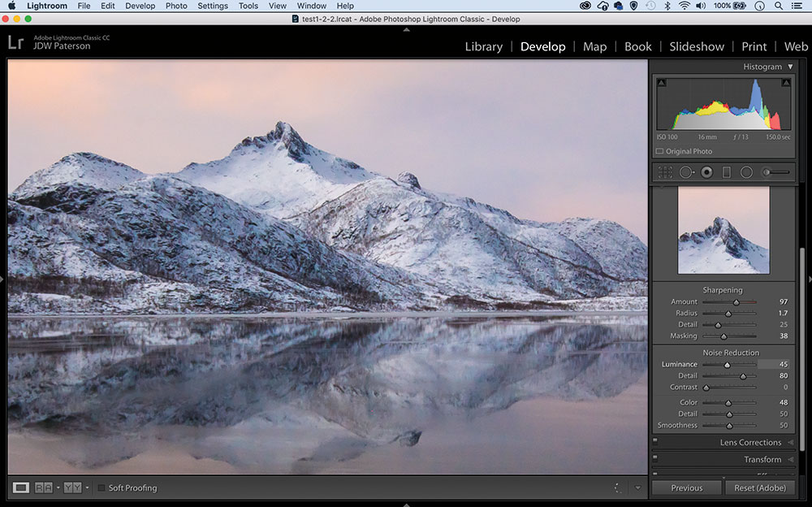This screenshot has height=507, width=812.
Task: Click the Sharpening Amount slider handle
Action: coord(736,302)
